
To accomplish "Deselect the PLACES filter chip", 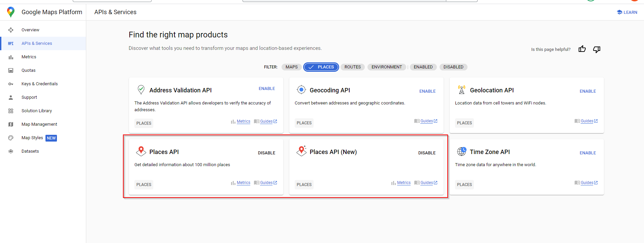I will point(321,67).
